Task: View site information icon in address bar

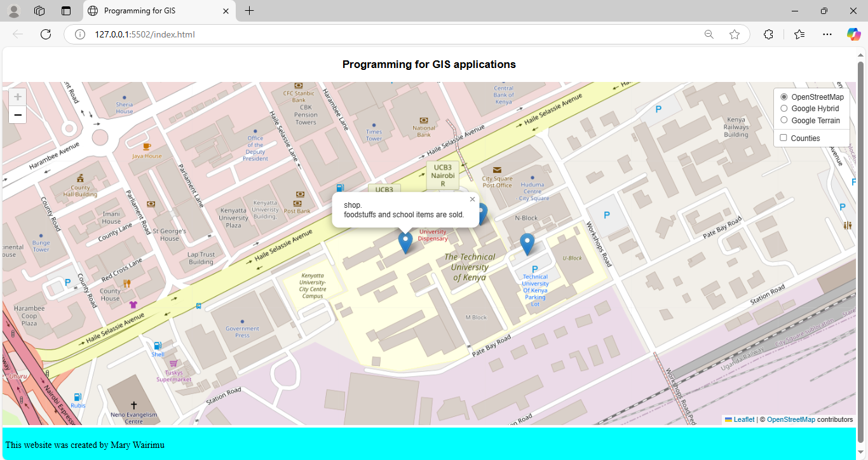Action: pos(80,34)
